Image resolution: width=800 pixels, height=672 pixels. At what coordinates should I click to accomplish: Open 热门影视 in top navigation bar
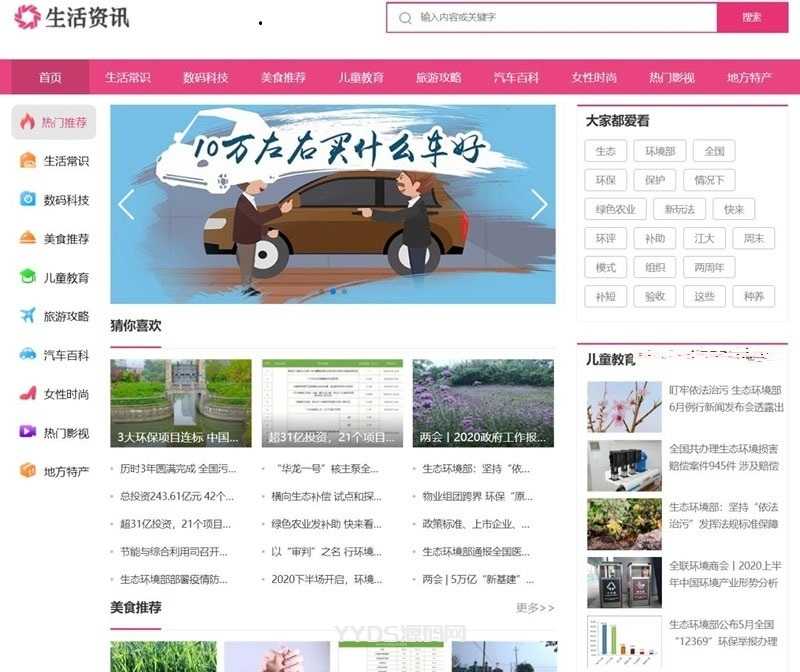(x=671, y=78)
